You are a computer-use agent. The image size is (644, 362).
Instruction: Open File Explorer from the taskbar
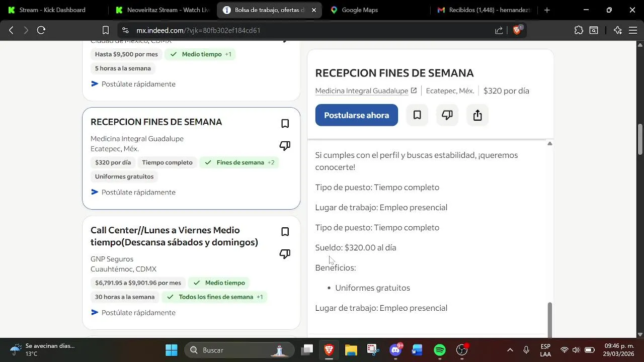tap(351, 350)
